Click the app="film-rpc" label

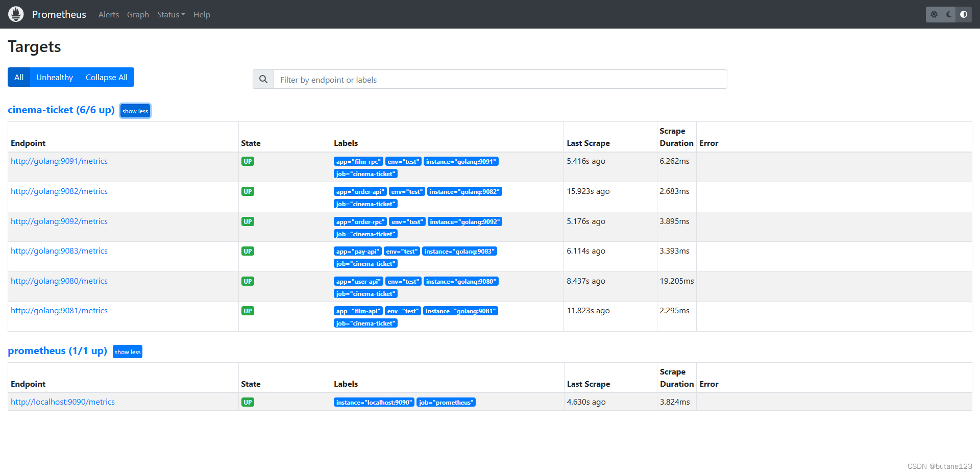tap(358, 161)
